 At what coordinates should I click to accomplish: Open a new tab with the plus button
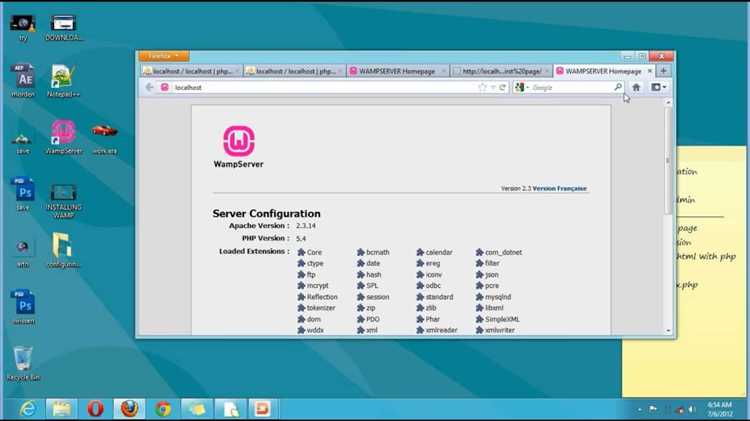(663, 71)
